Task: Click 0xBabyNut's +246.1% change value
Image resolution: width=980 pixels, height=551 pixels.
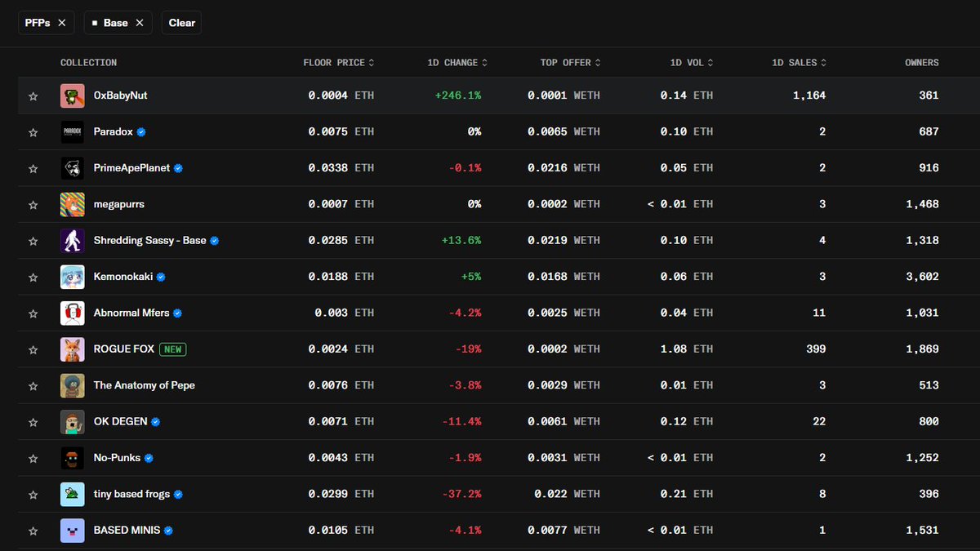Action: click(x=458, y=96)
